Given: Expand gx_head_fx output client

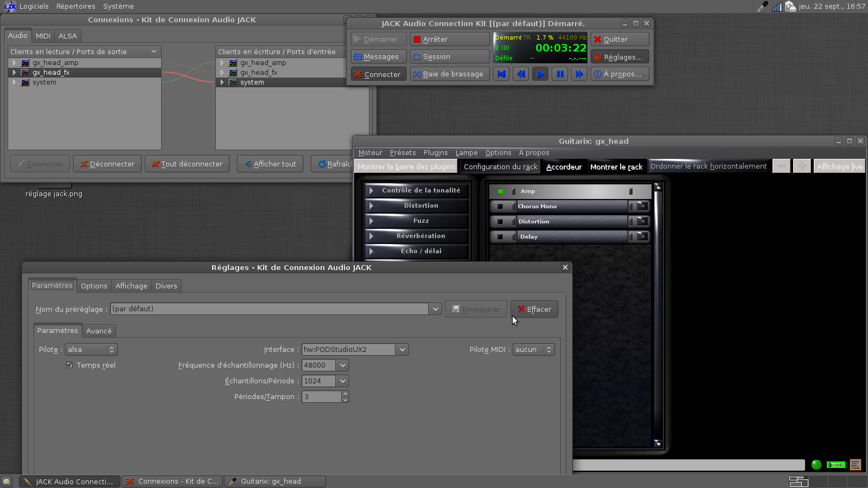Looking at the screenshot, I should (14, 73).
